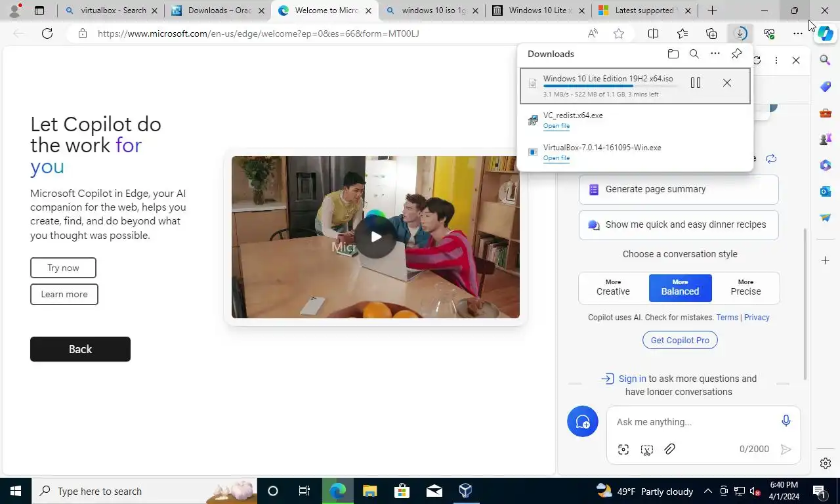Refresh the current page
Screen dimensions: 840x504
click(47, 33)
